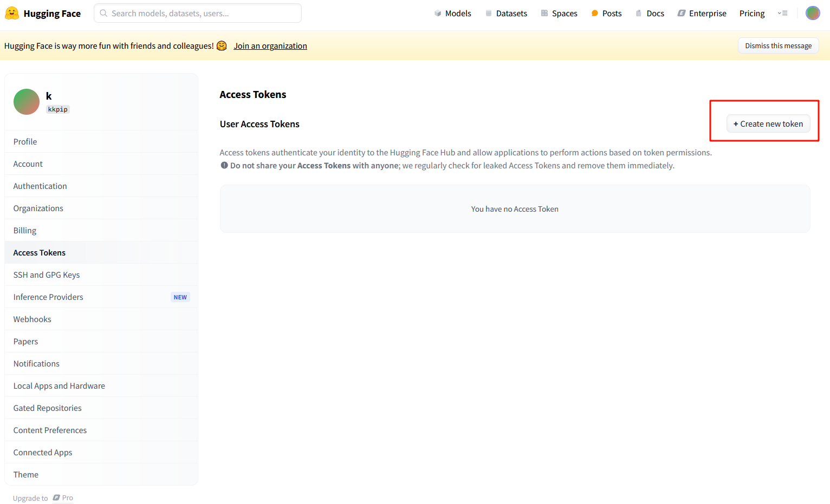The height and width of the screenshot is (504, 830).
Task: Open Organizations settings
Action: coord(101,208)
